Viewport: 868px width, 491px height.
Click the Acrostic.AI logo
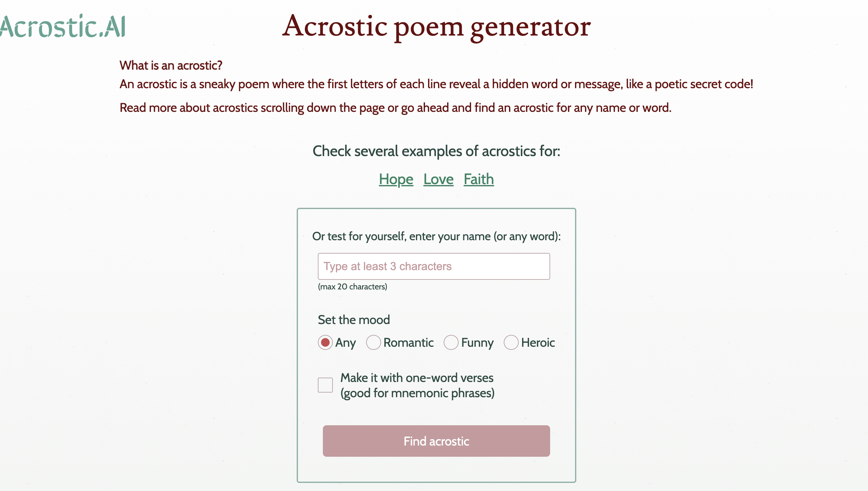coord(63,26)
